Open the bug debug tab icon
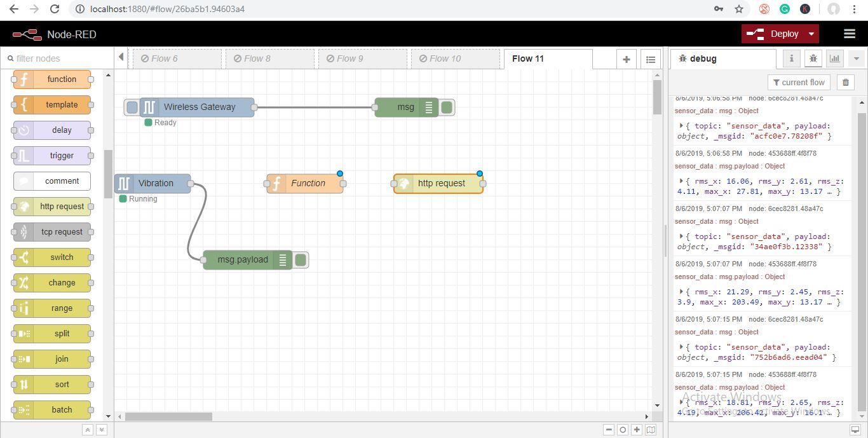868x438 pixels. 813,58
